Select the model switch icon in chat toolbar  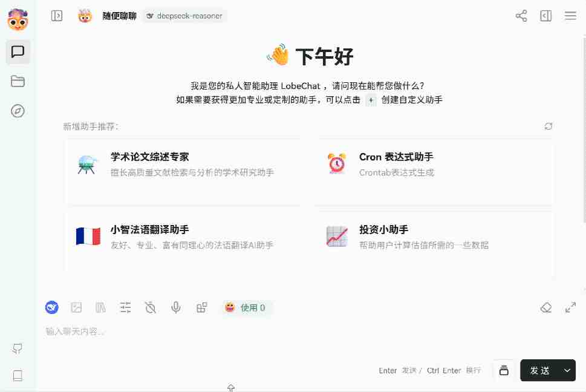pos(51,307)
